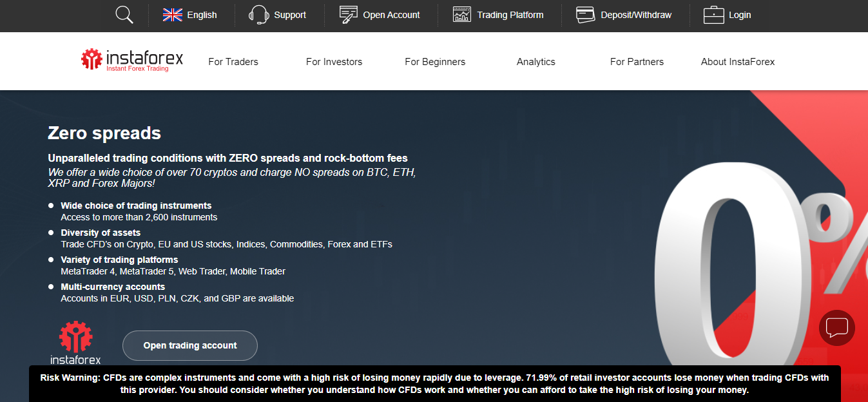
Task: Click the InstaForex logo in header
Action: (x=132, y=59)
